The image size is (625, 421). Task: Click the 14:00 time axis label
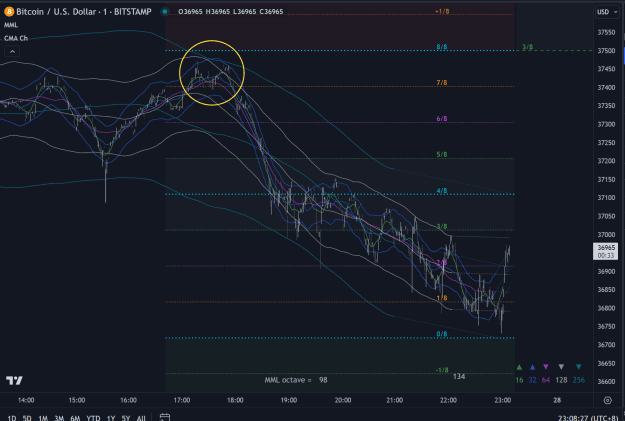point(26,400)
